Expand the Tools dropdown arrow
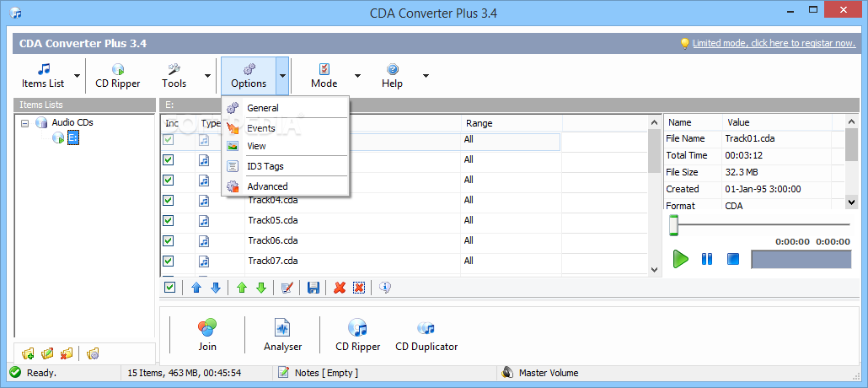The image size is (868, 388). (x=207, y=76)
